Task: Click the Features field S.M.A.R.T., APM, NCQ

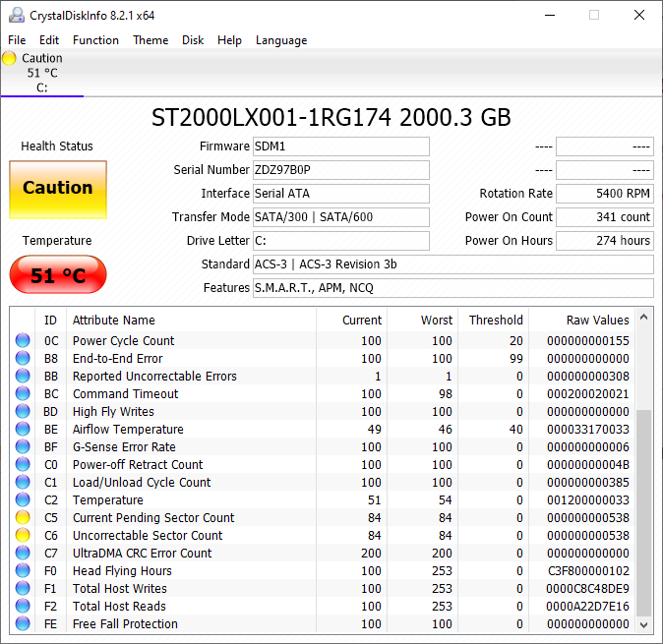Action: coord(453,288)
